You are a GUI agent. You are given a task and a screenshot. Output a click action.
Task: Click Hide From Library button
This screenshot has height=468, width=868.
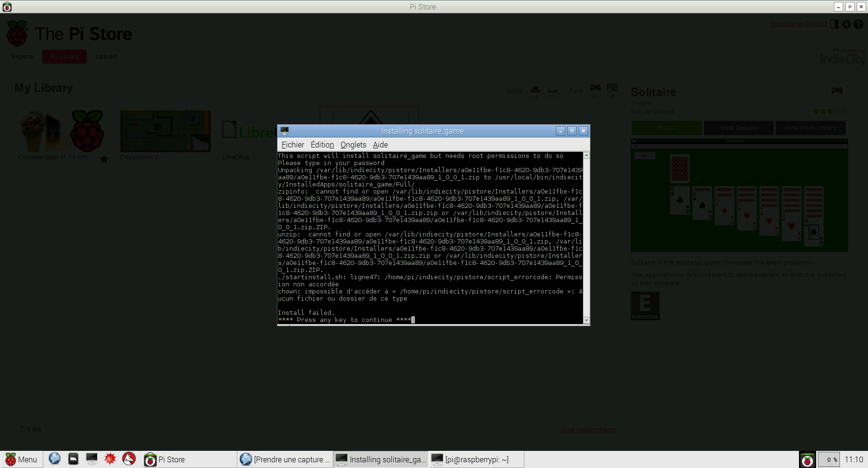point(810,128)
